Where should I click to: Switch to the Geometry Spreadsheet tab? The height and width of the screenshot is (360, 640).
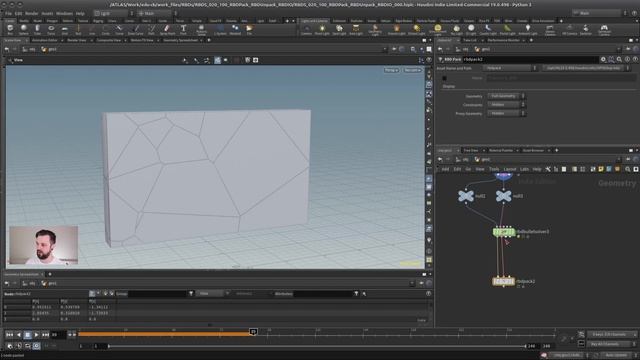180,40
